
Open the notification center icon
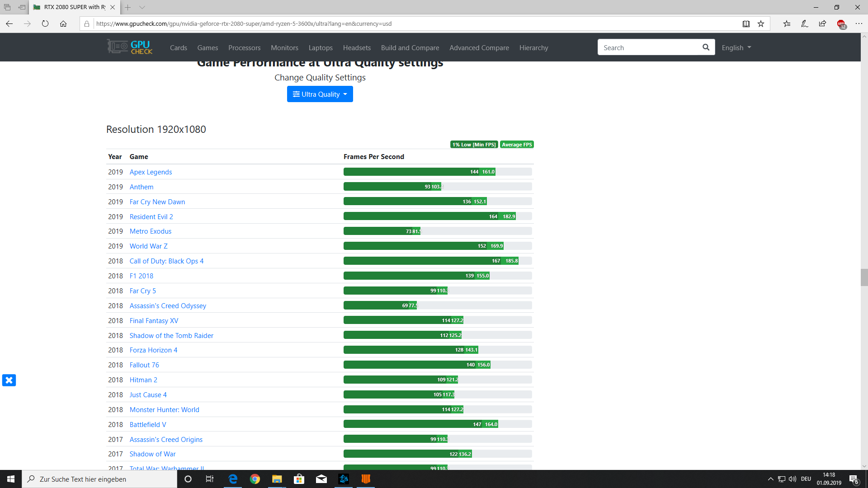click(854, 479)
